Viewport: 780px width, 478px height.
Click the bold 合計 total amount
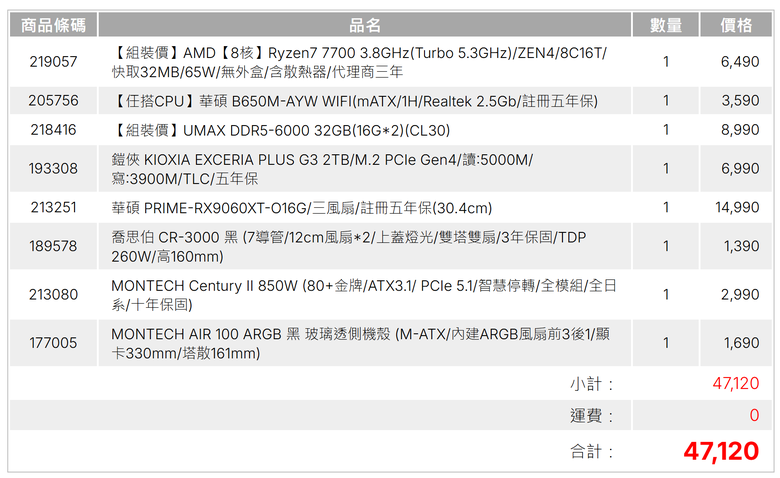[x=720, y=451]
